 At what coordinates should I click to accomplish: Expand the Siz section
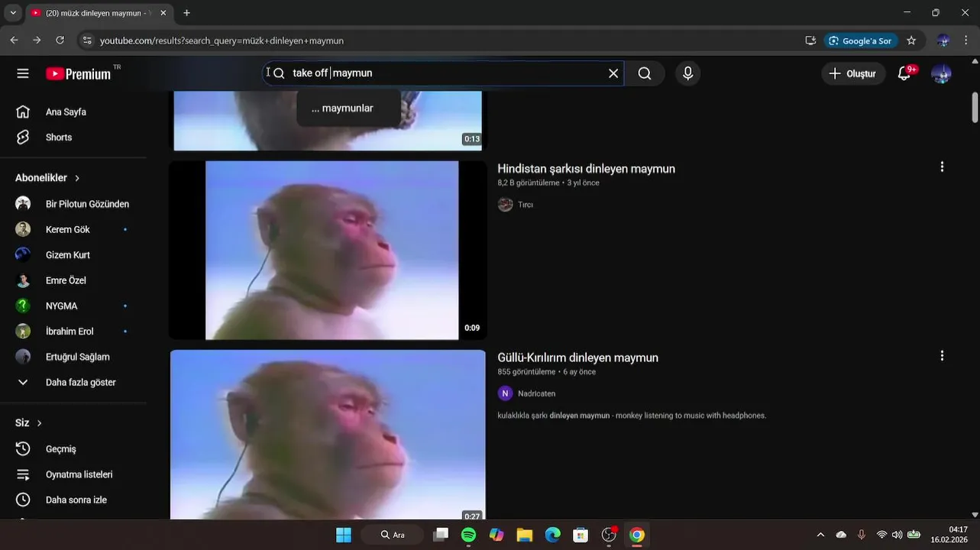click(29, 423)
